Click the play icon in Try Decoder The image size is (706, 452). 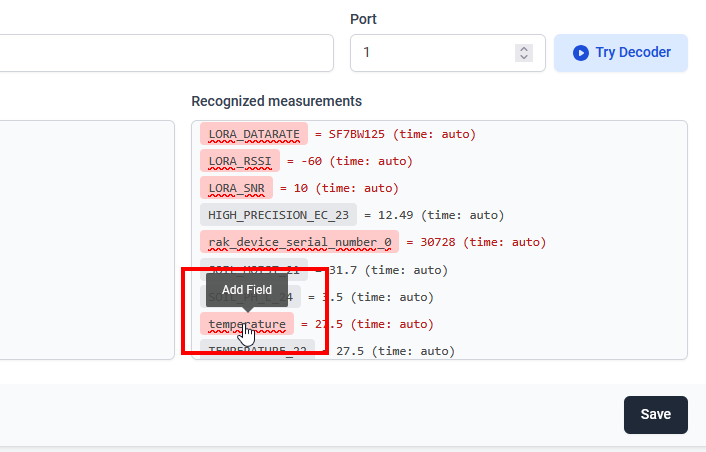[580, 53]
